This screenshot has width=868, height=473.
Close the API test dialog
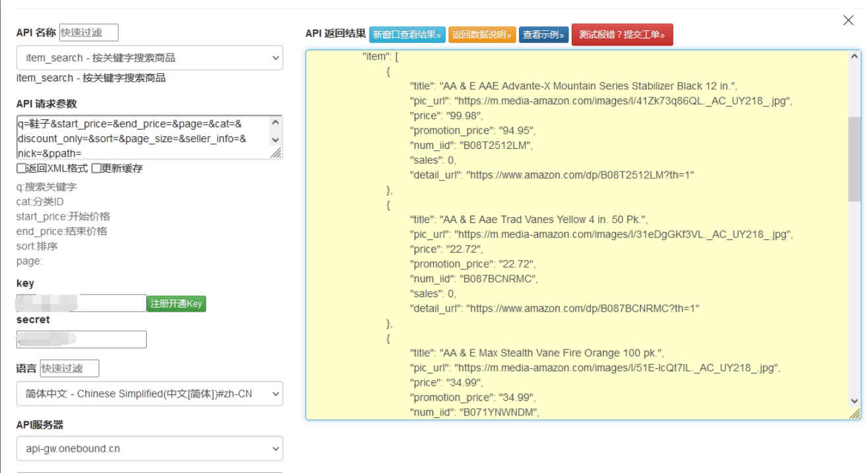[848, 21]
